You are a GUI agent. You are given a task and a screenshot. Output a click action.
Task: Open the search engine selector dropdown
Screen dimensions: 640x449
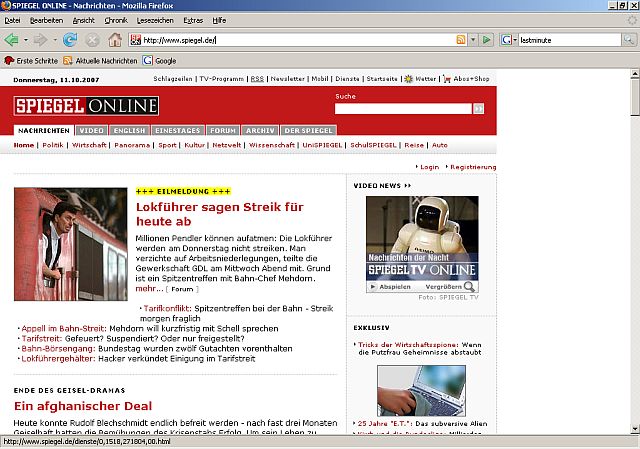click(x=516, y=40)
